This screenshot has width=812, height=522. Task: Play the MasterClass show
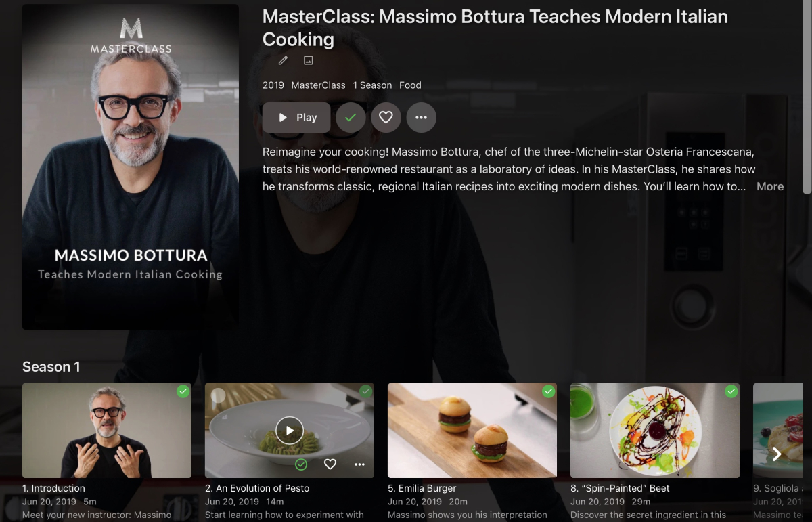[296, 118]
